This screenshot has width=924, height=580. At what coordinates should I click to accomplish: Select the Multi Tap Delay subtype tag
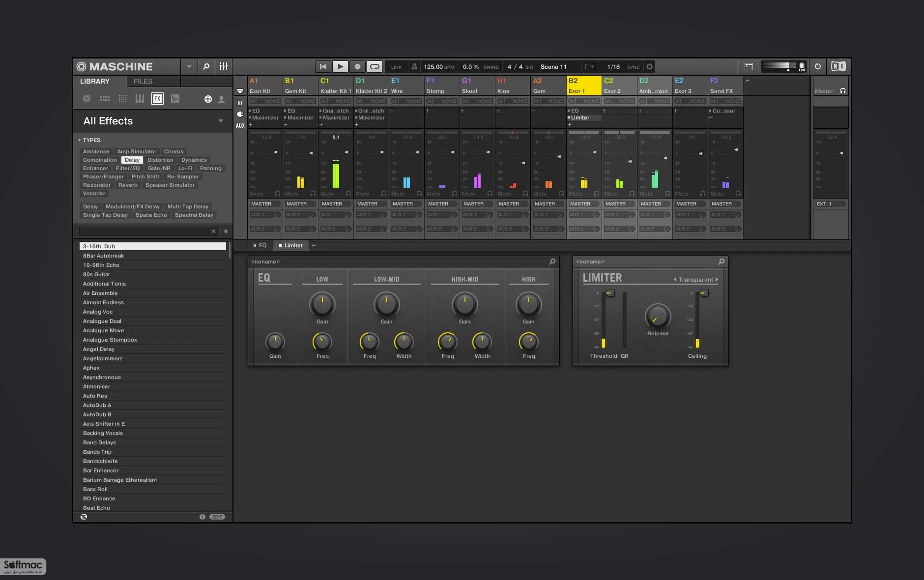coord(188,206)
